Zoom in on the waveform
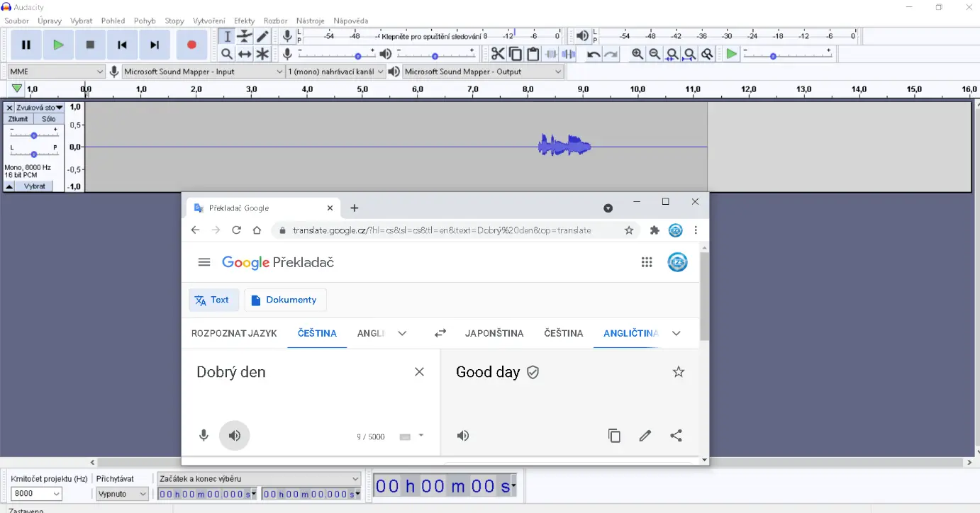The image size is (980, 513). (x=637, y=54)
